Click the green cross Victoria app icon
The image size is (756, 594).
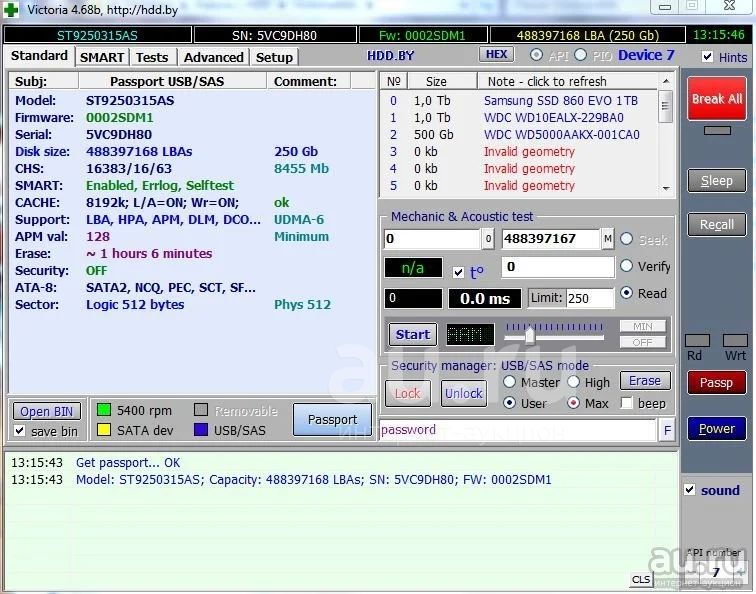click(x=11, y=10)
